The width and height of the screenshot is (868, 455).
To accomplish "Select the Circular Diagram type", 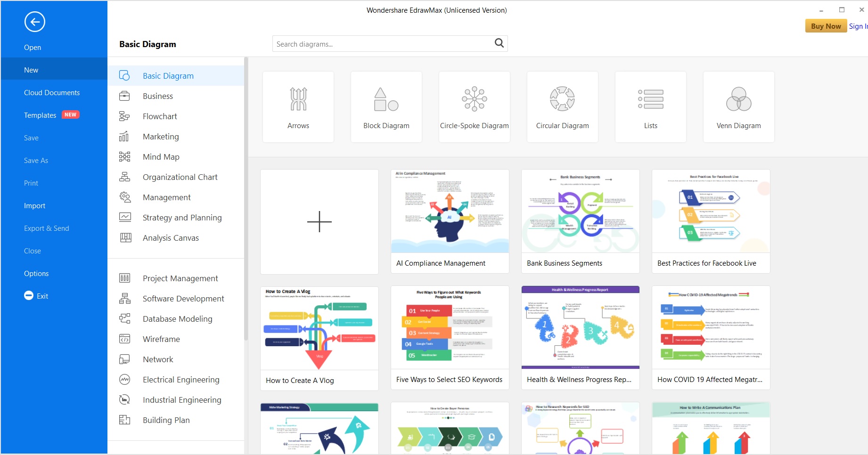I will pyautogui.click(x=562, y=106).
